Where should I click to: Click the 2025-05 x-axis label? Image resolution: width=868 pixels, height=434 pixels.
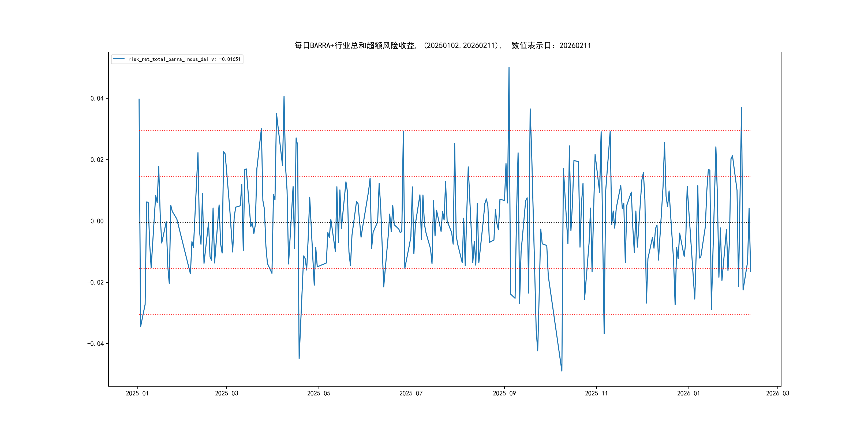click(x=319, y=393)
